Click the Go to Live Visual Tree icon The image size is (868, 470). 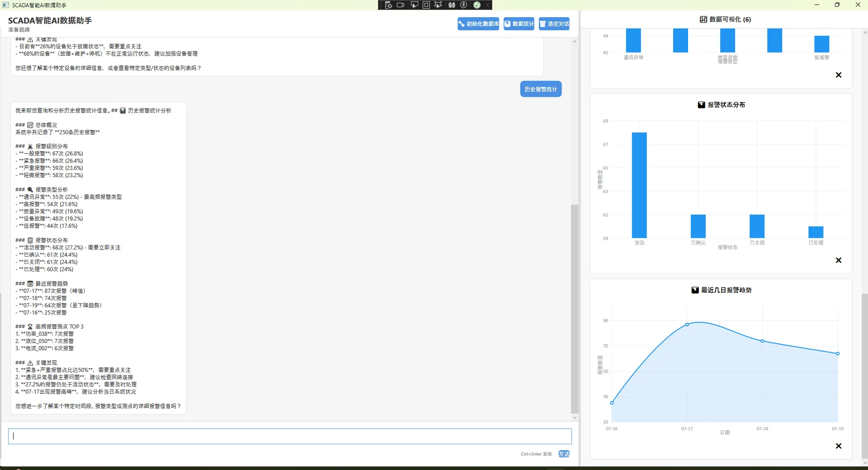coord(388,5)
